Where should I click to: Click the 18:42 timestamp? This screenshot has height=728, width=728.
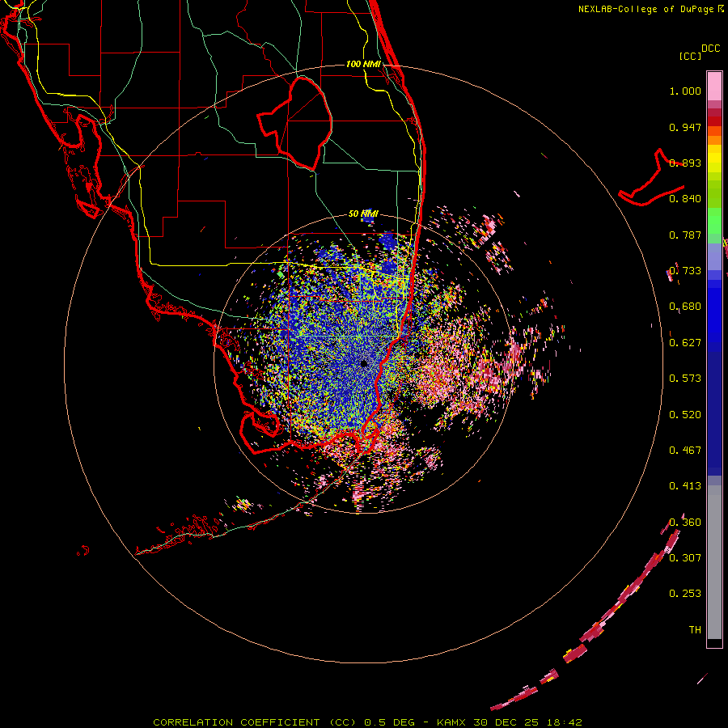[565, 722]
